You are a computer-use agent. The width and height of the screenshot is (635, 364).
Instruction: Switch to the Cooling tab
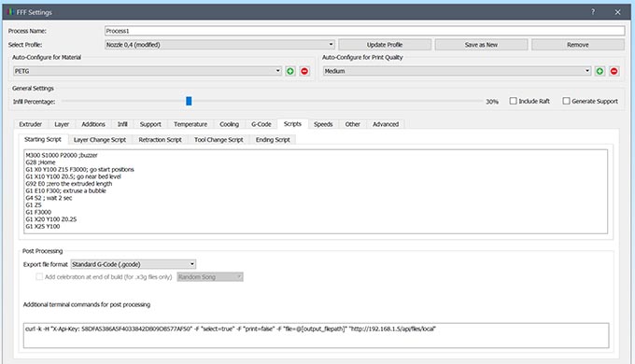click(229, 124)
